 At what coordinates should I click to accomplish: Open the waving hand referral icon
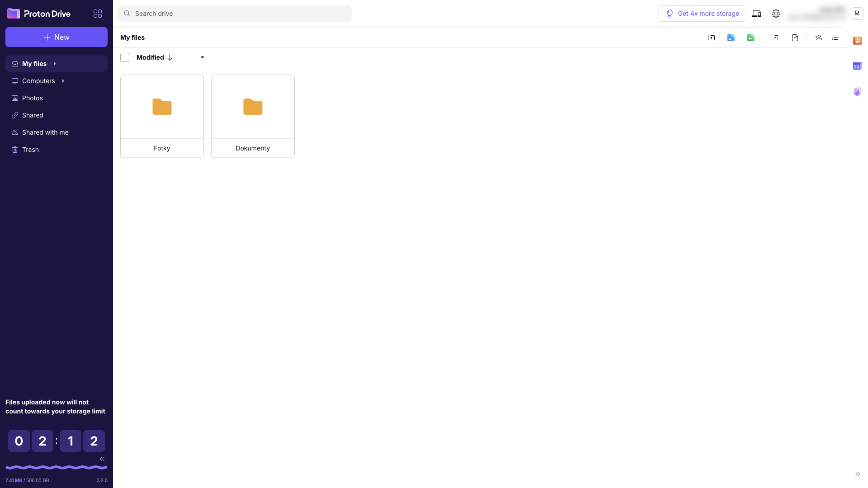click(858, 91)
